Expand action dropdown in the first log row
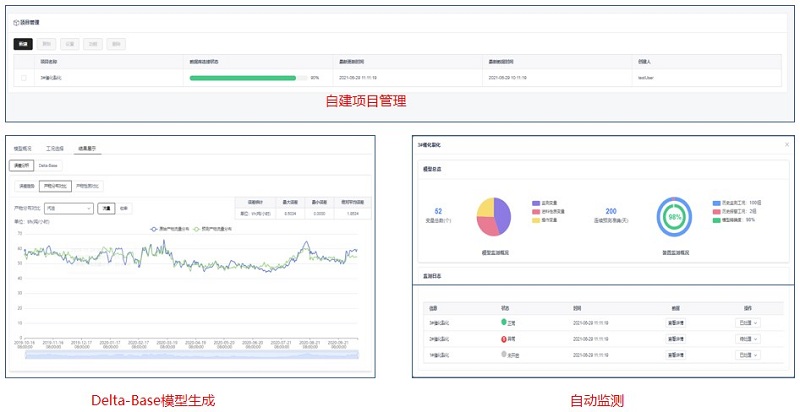 (x=748, y=322)
